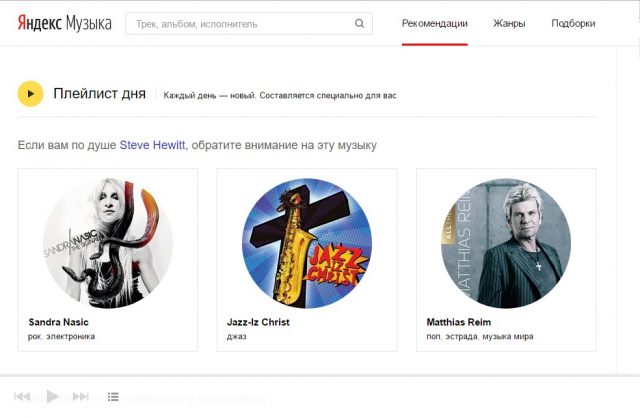Select the рок, электроника genre text
The width and height of the screenshot is (640, 418).
tap(62, 337)
